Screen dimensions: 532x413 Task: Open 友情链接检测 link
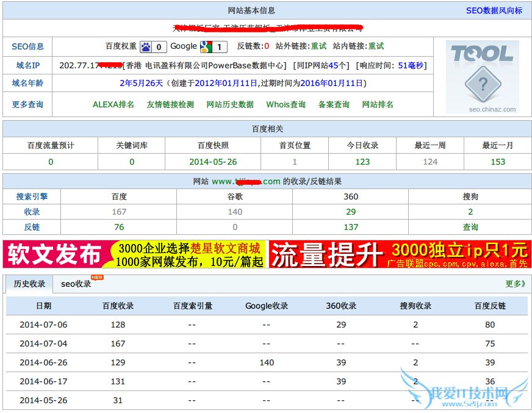170,104
